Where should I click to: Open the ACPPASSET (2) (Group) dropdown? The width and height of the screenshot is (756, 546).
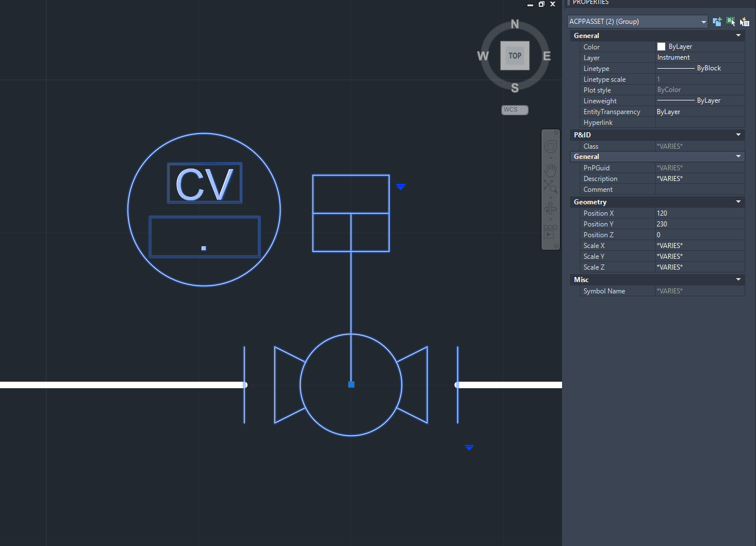(x=703, y=21)
